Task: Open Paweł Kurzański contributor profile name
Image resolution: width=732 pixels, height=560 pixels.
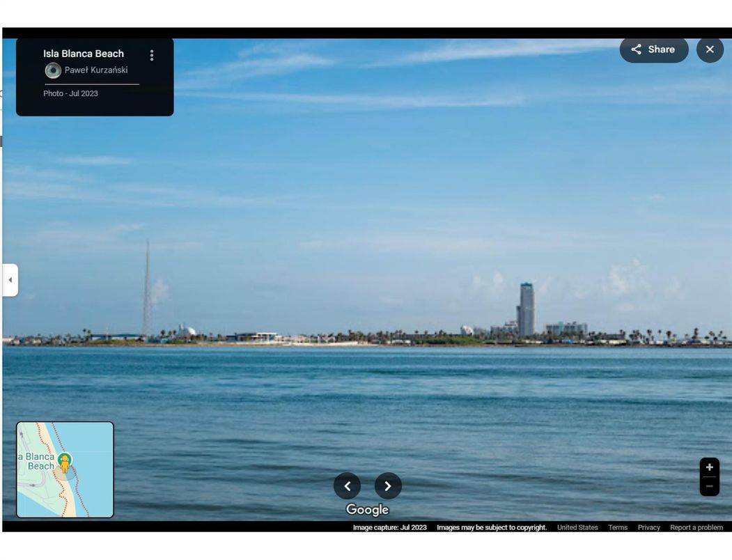Action: click(x=96, y=70)
